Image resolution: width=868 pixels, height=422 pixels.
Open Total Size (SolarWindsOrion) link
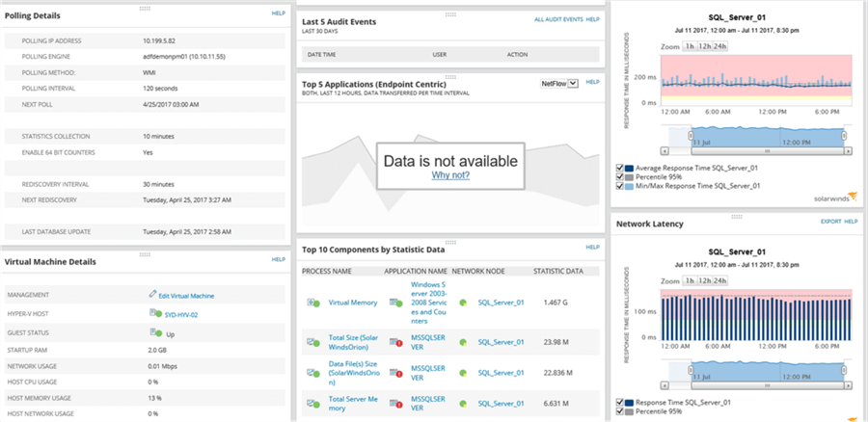coord(353,342)
